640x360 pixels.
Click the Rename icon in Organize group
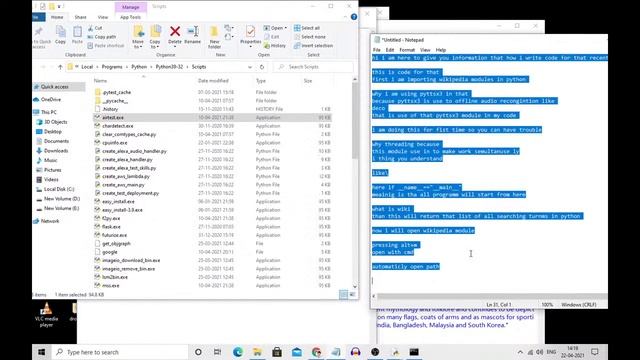193,31
